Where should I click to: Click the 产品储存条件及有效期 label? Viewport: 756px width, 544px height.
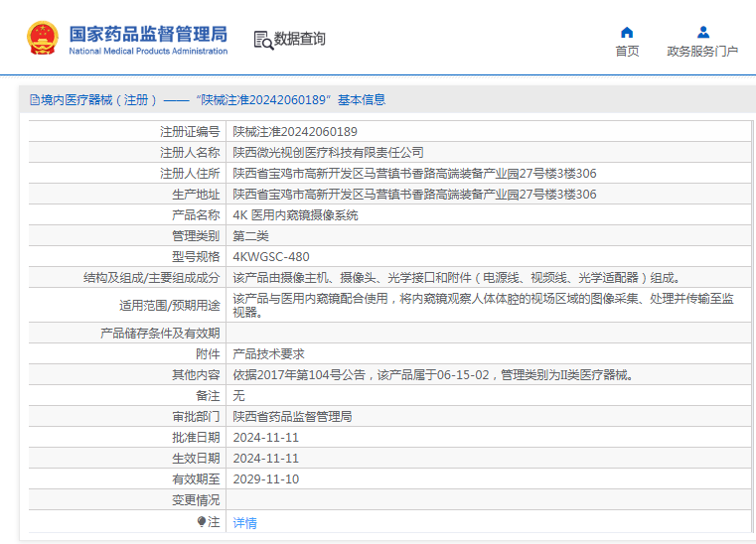coord(160,333)
